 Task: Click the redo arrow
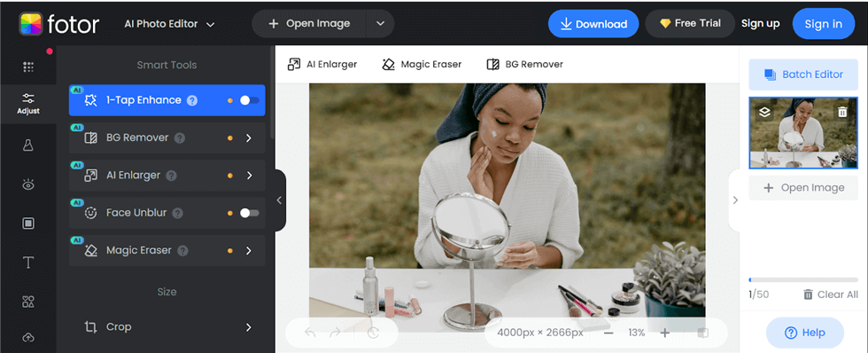click(x=335, y=333)
